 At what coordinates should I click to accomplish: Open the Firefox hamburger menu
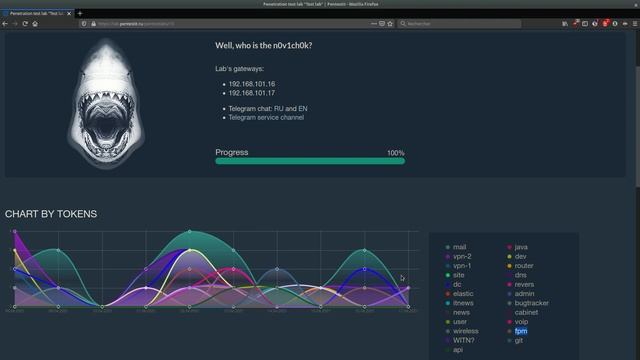tap(635, 24)
